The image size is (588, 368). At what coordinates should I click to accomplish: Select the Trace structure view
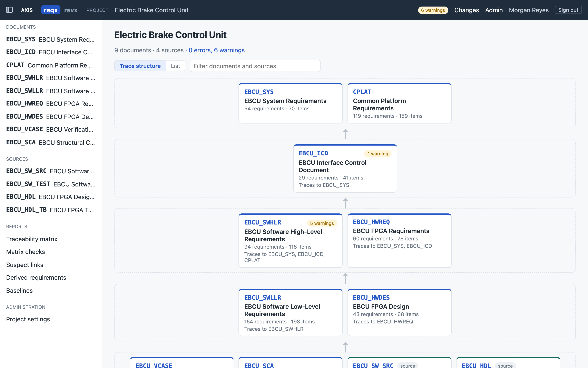[140, 66]
